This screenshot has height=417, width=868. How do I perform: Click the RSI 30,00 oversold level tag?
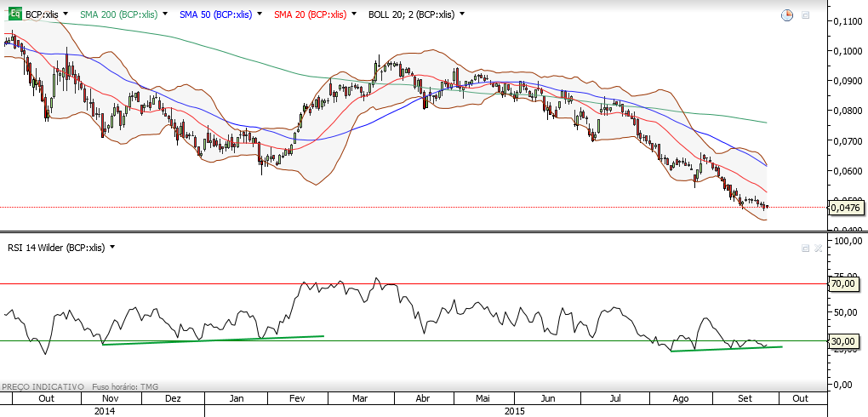click(844, 341)
